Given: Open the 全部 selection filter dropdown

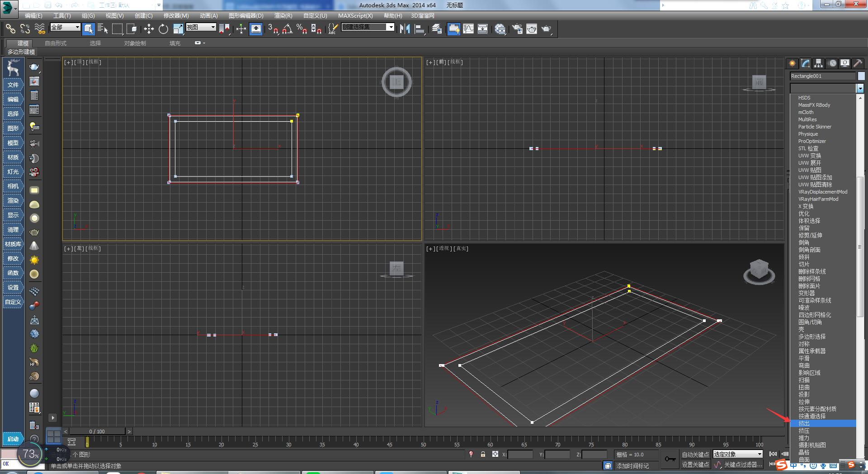Looking at the screenshot, I should [65, 27].
